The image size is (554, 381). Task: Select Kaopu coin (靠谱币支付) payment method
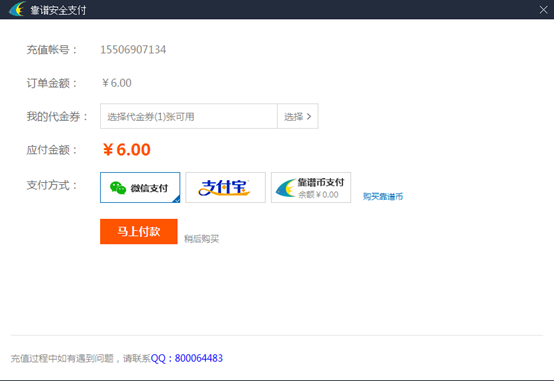pyautogui.click(x=311, y=187)
